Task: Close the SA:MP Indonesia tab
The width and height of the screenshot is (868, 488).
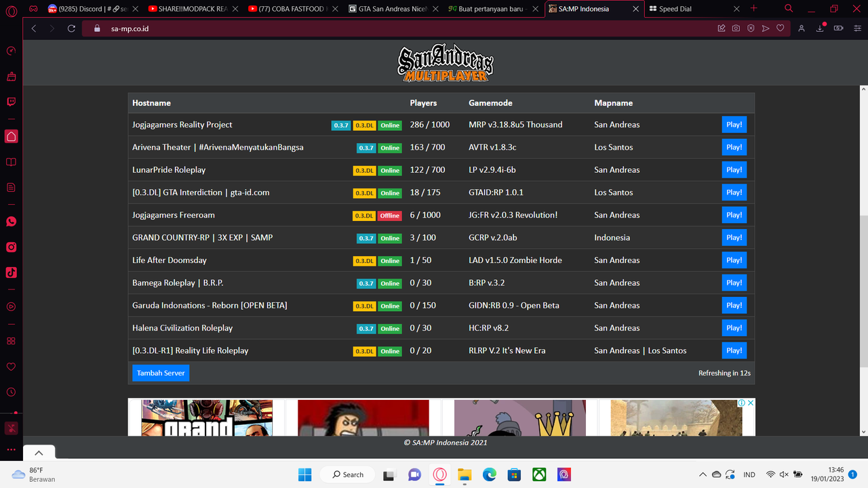Action: pos(636,9)
